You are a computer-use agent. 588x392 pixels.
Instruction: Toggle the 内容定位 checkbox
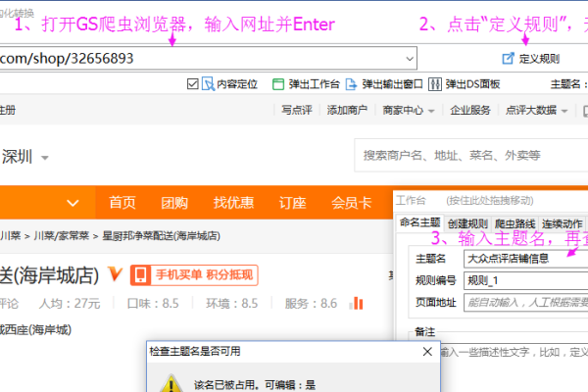(192, 84)
